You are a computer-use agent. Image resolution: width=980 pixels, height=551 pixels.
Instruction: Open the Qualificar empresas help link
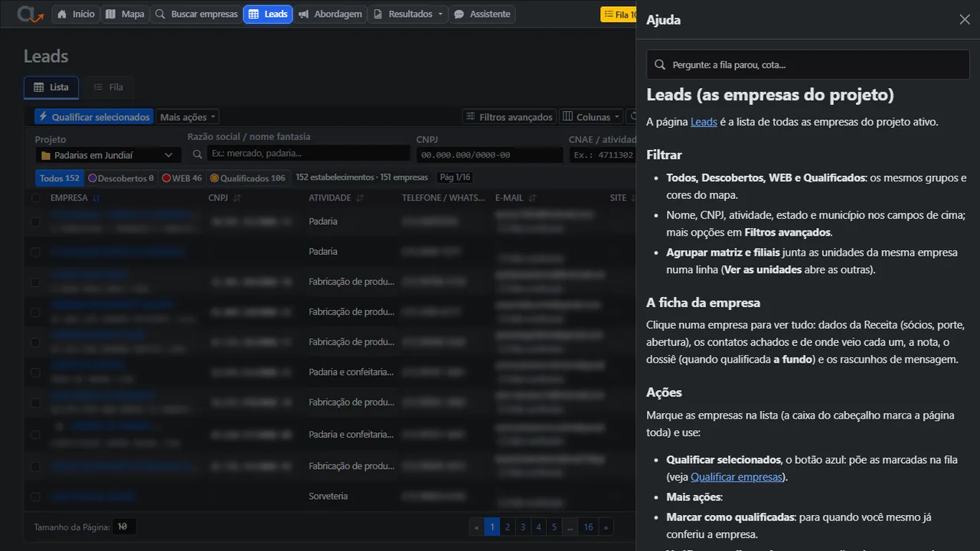pos(737,477)
